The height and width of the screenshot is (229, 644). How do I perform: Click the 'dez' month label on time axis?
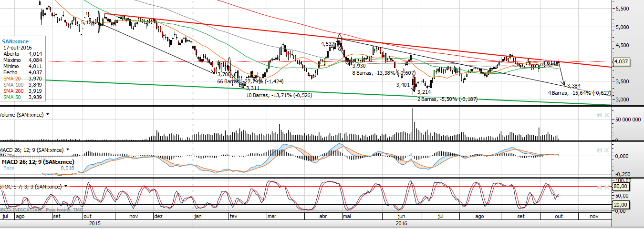pos(158,216)
